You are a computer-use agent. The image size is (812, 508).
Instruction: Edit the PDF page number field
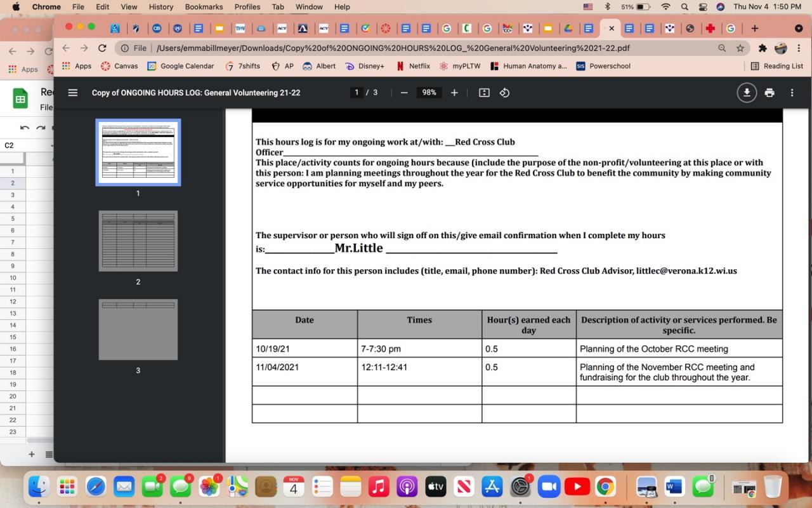(357, 93)
